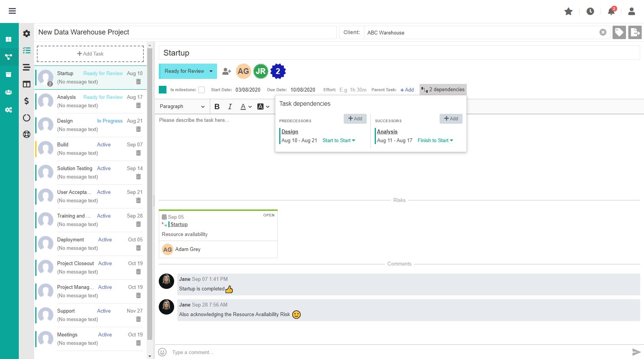Image resolution: width=644 pixels, height=359 pixels.
Task: Delete the Analysis task via trash icon
Action: (x=138, y=106)
